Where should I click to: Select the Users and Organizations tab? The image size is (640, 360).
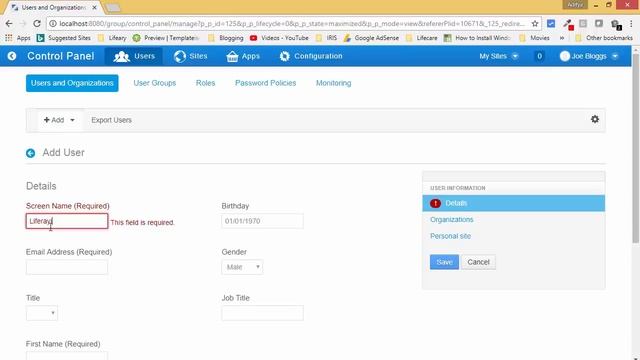pyautogui.click(x=72, y=83)
